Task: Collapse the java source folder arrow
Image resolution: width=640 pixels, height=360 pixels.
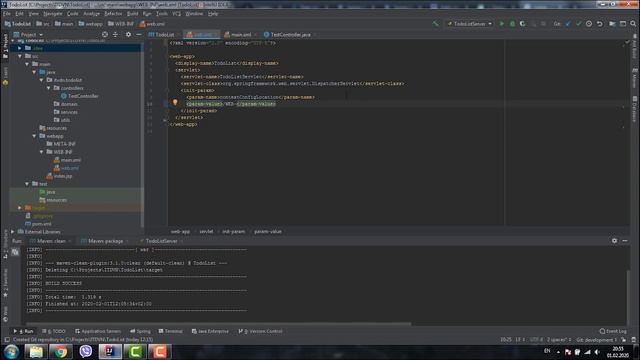Action: pos(34,72)
